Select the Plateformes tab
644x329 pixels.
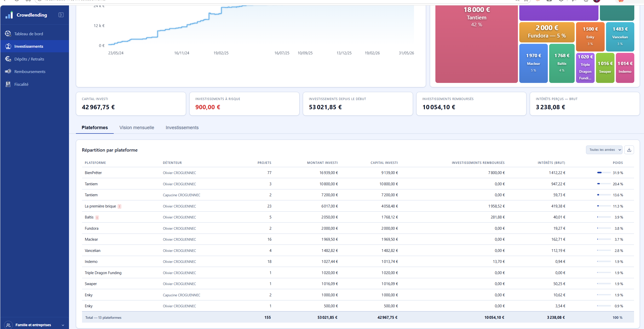pyautogui.click(x=95, y=128)
